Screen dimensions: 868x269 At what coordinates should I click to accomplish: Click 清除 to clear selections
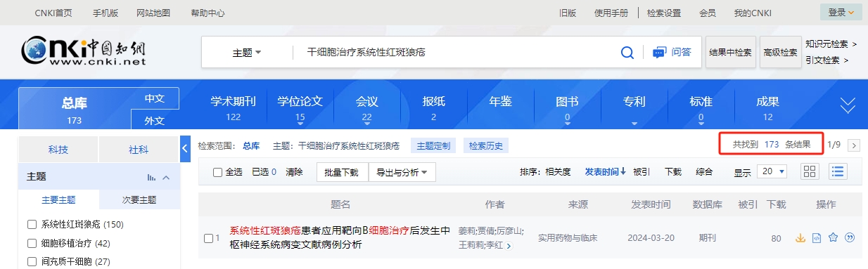coord(294,172)
